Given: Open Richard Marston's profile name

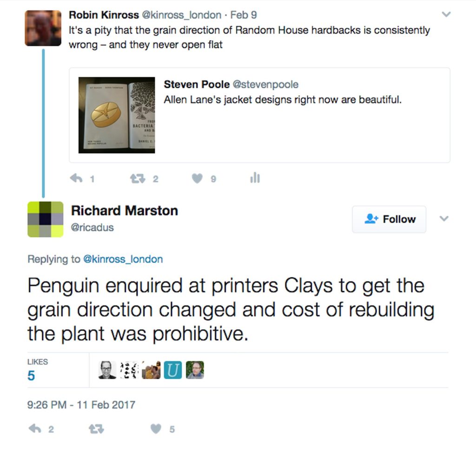Looking at the screenshot, I should click(124, 211).
